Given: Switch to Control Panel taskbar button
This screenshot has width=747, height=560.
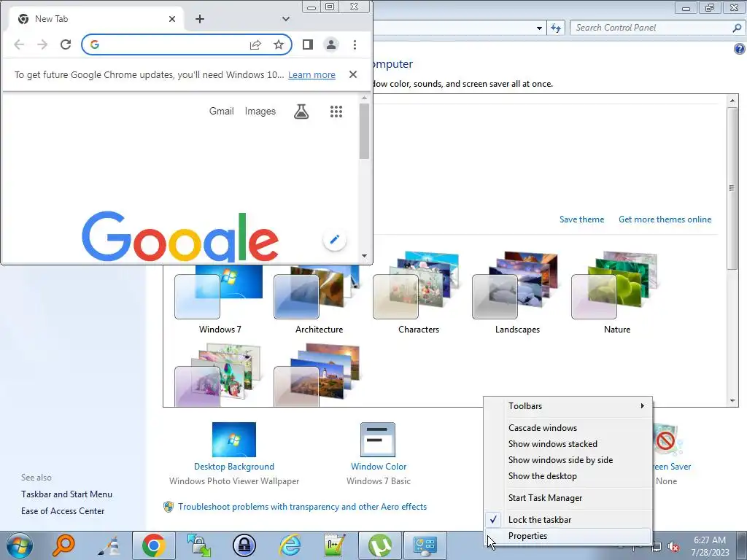Looking at the screenshot, I should [425, 545].
